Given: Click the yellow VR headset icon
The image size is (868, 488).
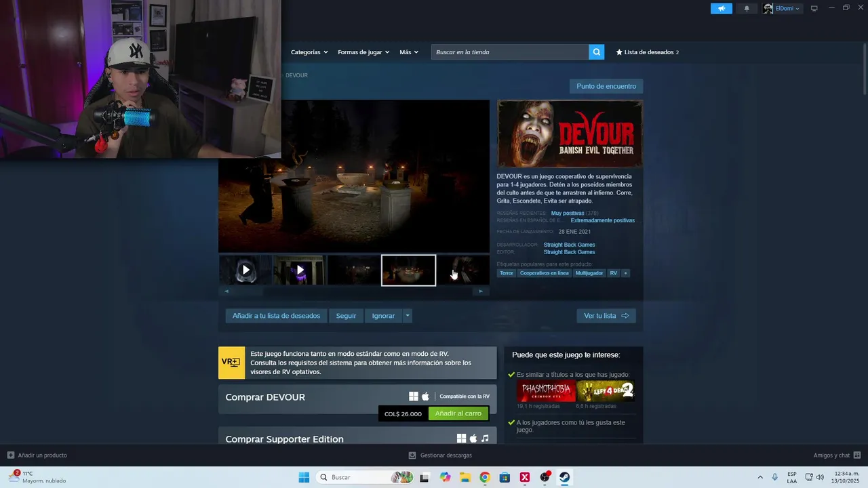Looking at the screenshot, I should 231,363.
